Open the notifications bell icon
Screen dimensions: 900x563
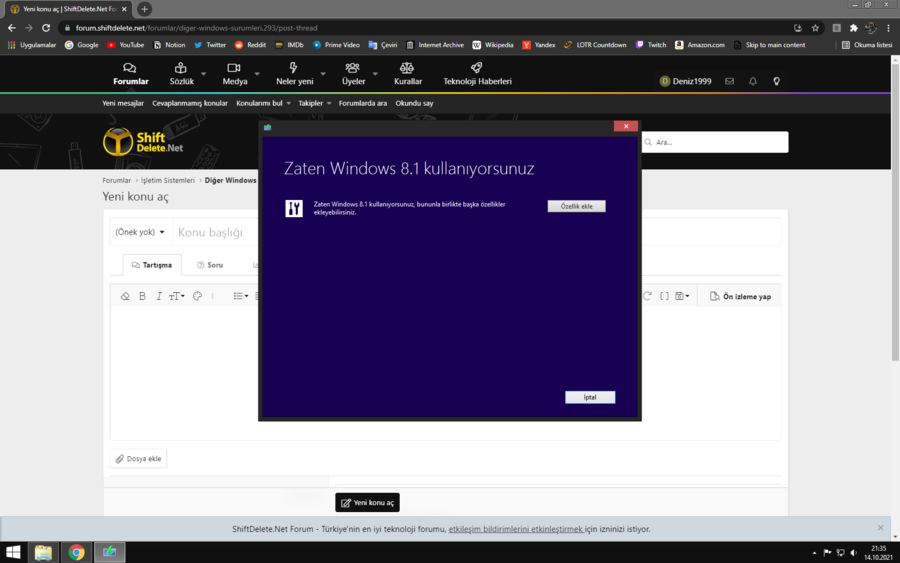(x=753, y=81)
